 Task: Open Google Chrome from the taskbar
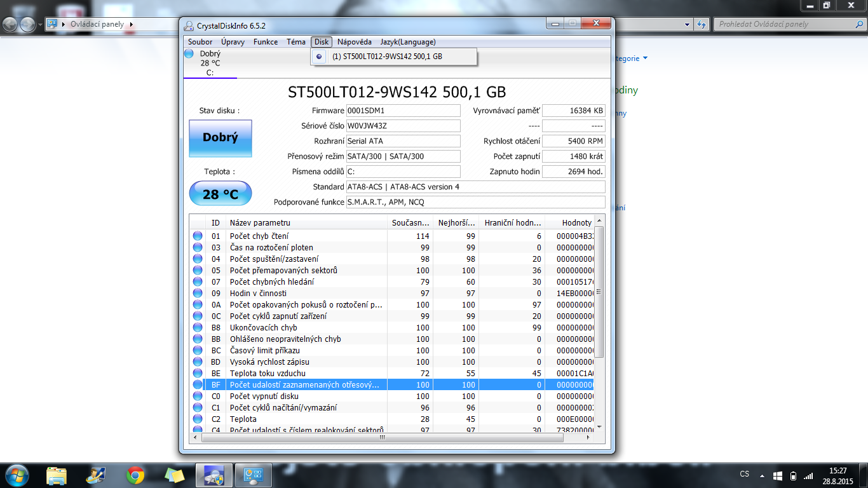134,475
